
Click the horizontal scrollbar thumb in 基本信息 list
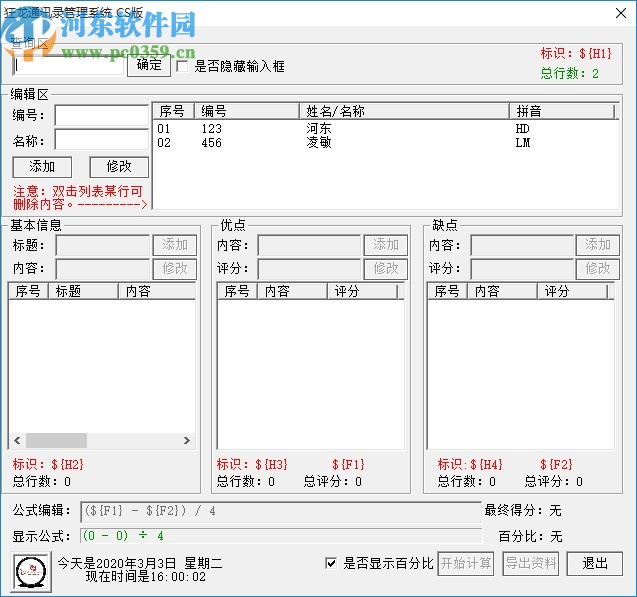click(x=56, y=440)
